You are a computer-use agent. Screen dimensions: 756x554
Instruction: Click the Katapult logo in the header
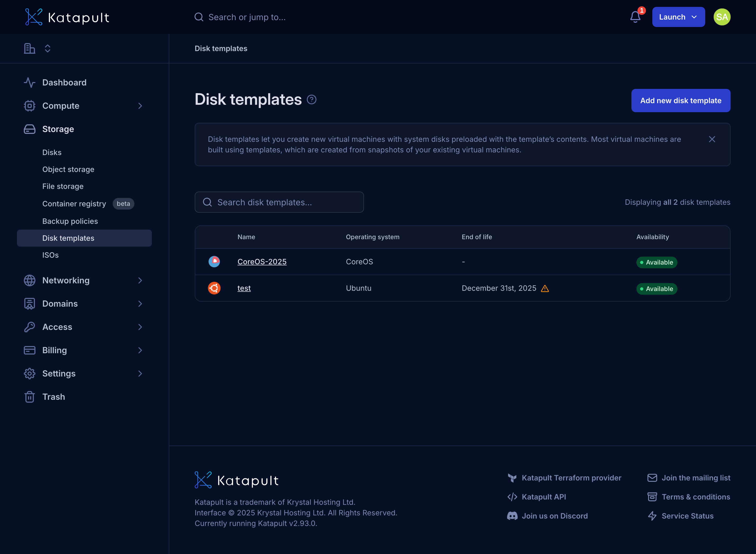coord(67,17)
